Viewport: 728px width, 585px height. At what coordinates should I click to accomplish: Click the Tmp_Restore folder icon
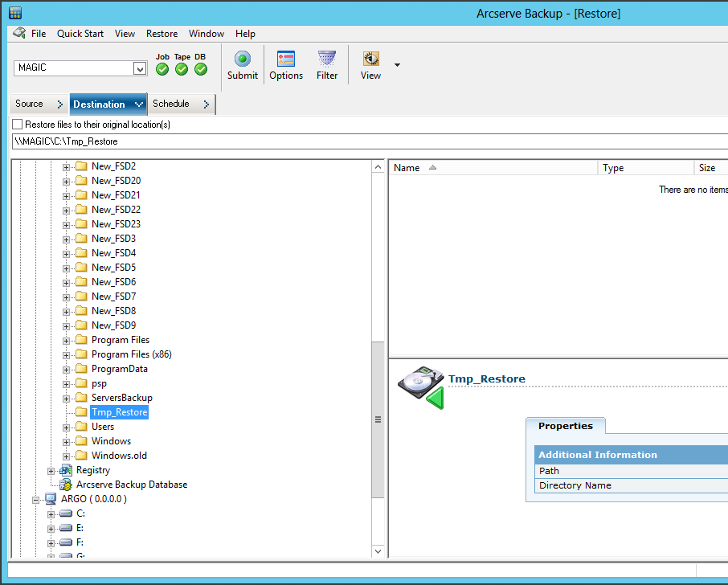81,411
